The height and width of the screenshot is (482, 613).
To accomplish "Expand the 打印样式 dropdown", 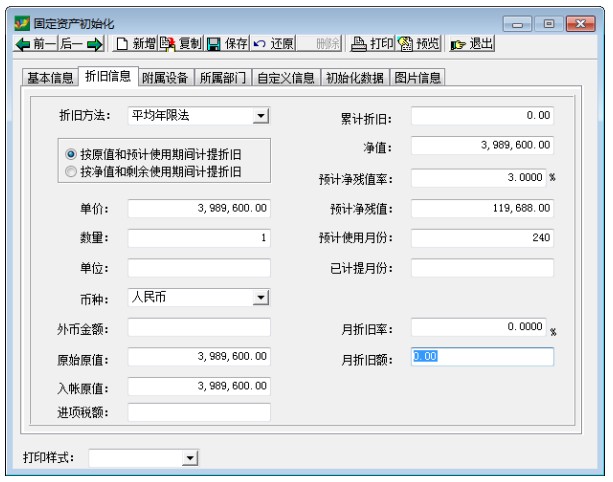I will (x=190, y=458).
